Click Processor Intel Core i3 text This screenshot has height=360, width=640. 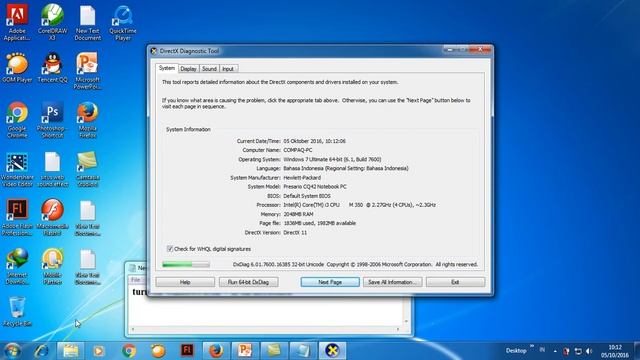tap(360, 205)
